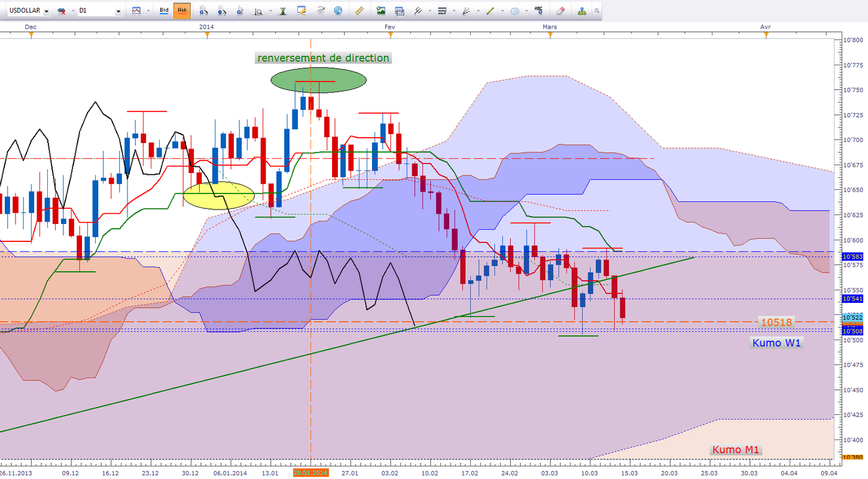
Task: Select the zoom cursor tool
Action: 240,11
